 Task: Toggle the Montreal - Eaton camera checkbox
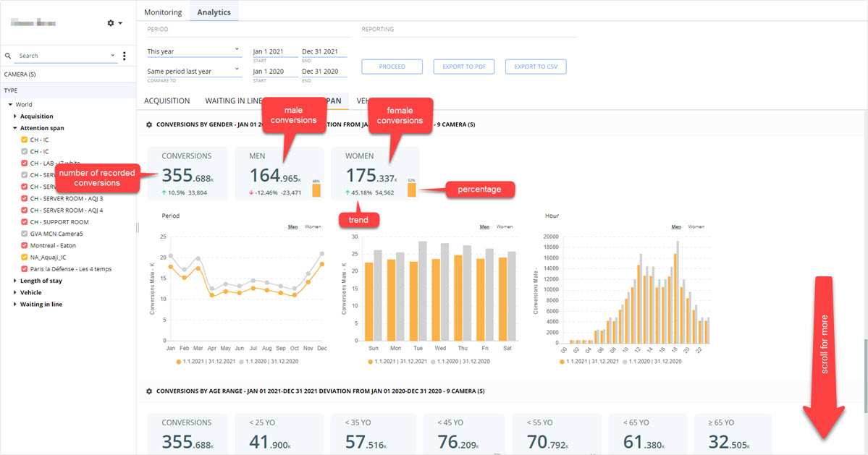[x=25, y=245]
